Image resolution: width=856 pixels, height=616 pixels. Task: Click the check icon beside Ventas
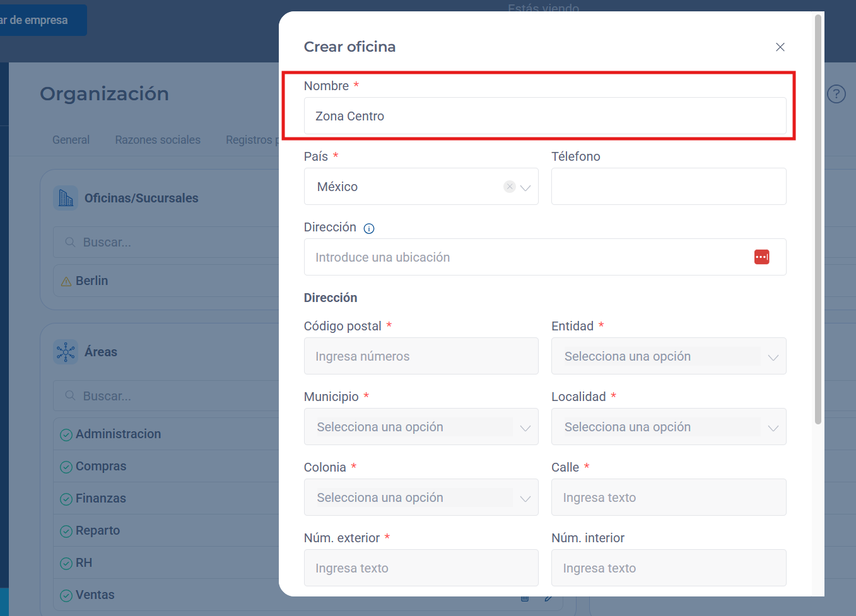(x=66, y=595)
